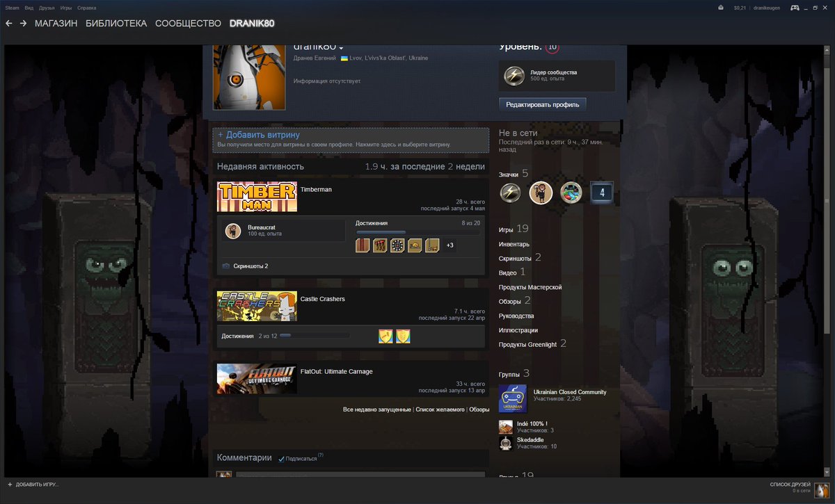This screenshot has width=835, height=504.
Task: Click the first lightning badge under Значки
Action: (x=510, y=193)
